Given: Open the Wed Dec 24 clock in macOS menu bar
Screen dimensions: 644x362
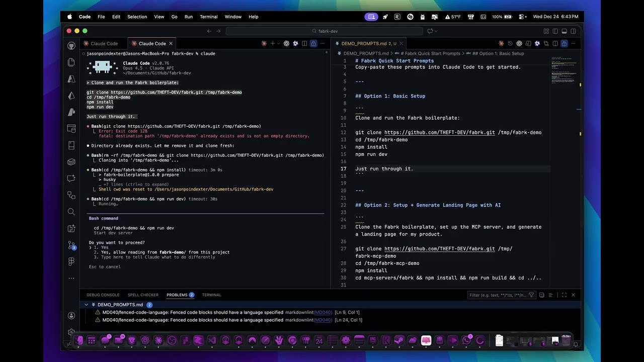Looking at the screenshot, I should pos(555,17).
